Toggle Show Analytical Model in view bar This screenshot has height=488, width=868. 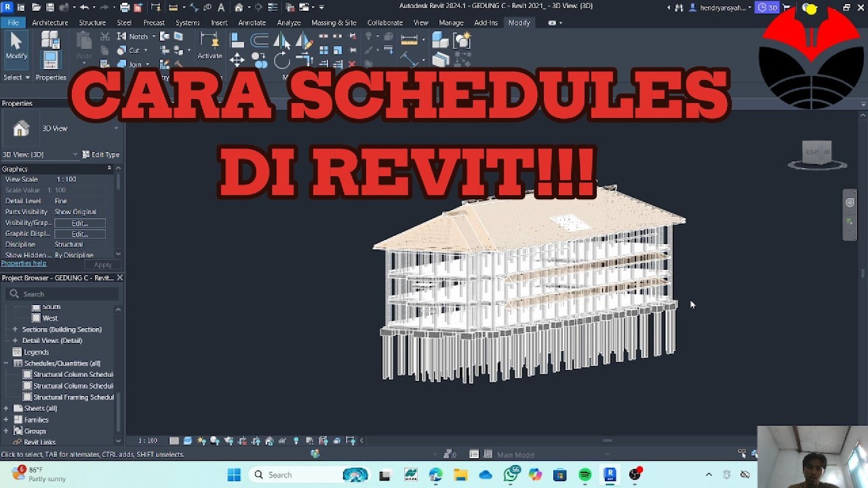323,441
